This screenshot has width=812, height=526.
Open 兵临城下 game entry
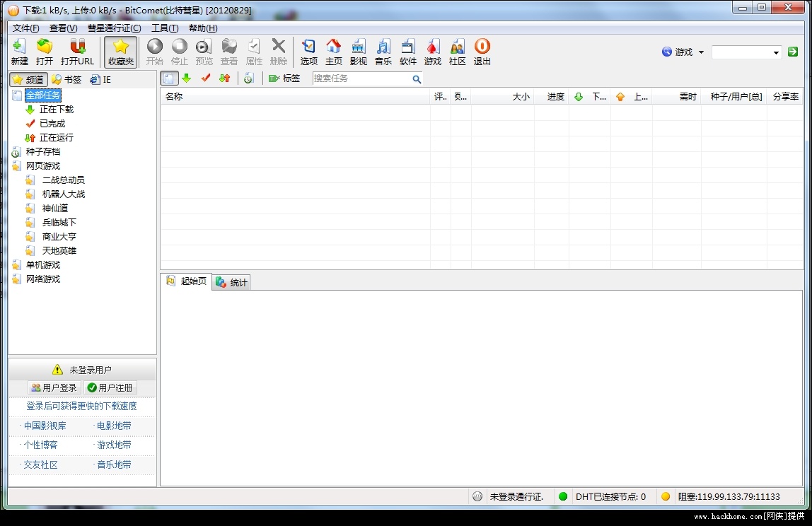[59, 222]
